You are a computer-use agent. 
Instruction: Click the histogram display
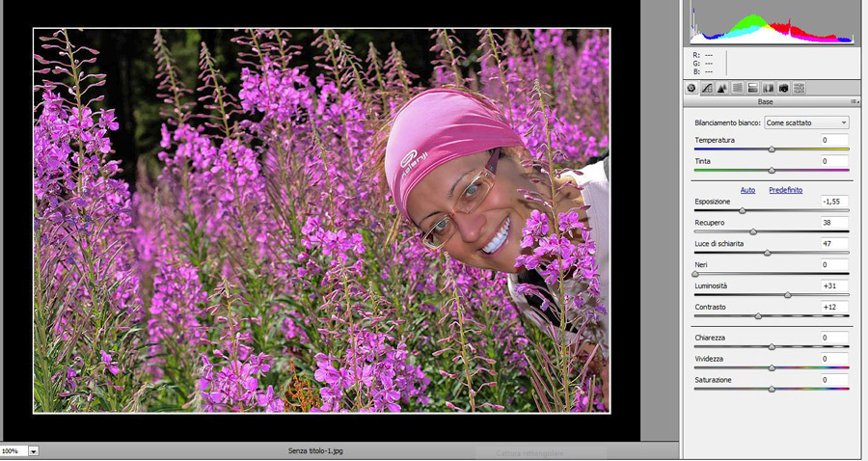(x=772, y=24)
